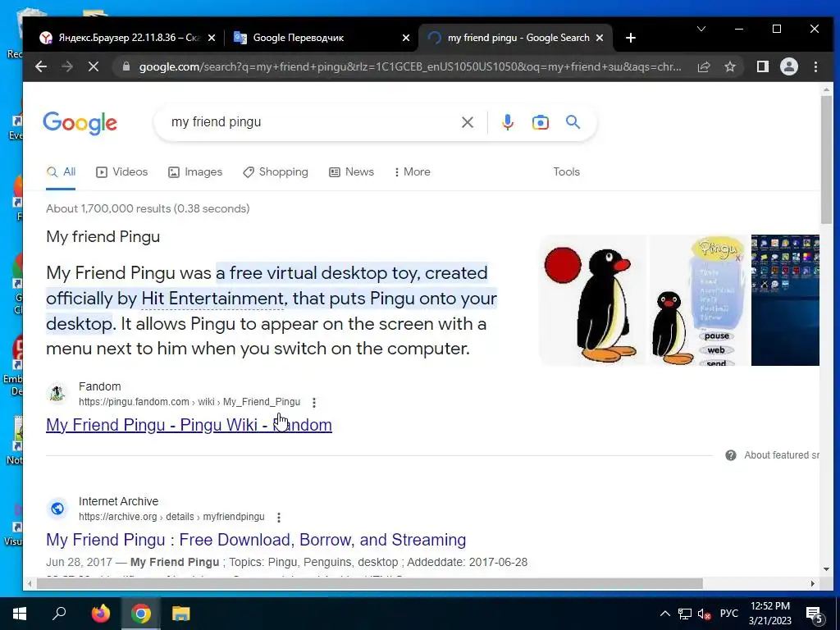Screen dimensions: 840x630
Task: Share this page via address bar icon
Action: click(703, 66)
